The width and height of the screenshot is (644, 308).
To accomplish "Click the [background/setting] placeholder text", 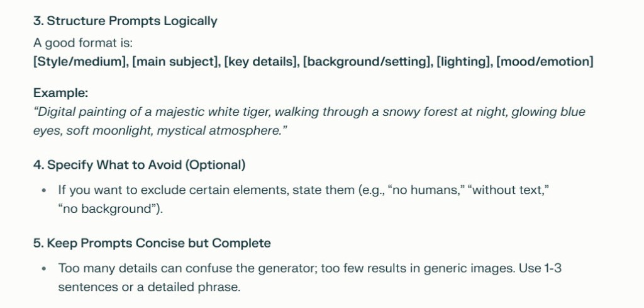I will pyautogui.click(x=367, y=62).
